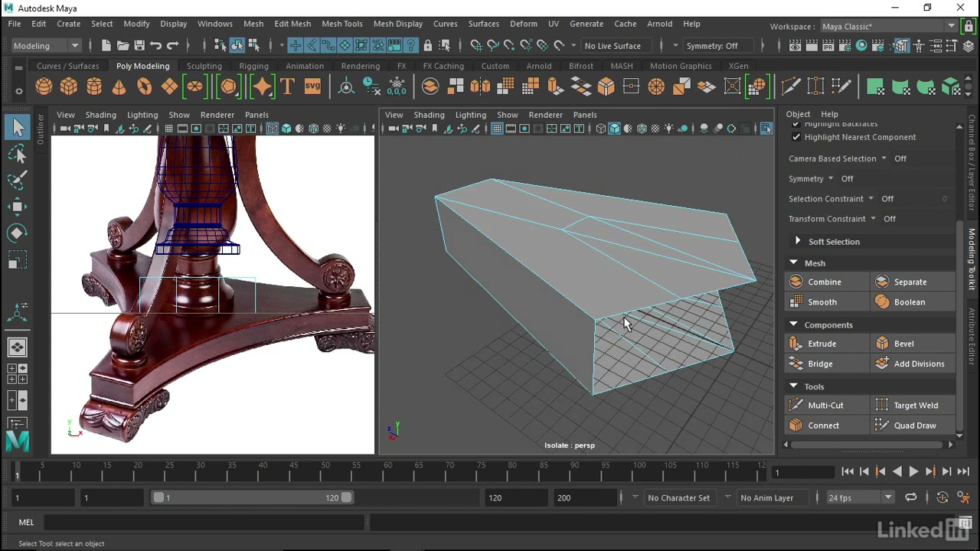
Task: Select the Select Tool arrow in toolbox
Action: tap(18, 128)
